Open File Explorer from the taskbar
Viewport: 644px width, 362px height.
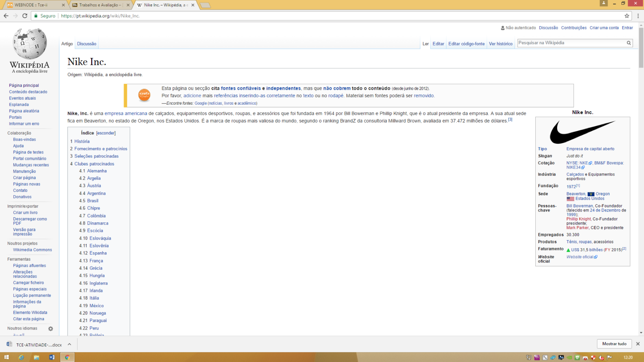click(x=36, y=357)
